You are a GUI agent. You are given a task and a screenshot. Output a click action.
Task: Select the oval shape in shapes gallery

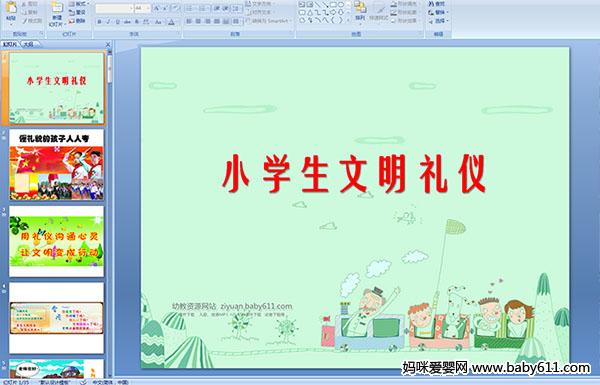point(341,5)
